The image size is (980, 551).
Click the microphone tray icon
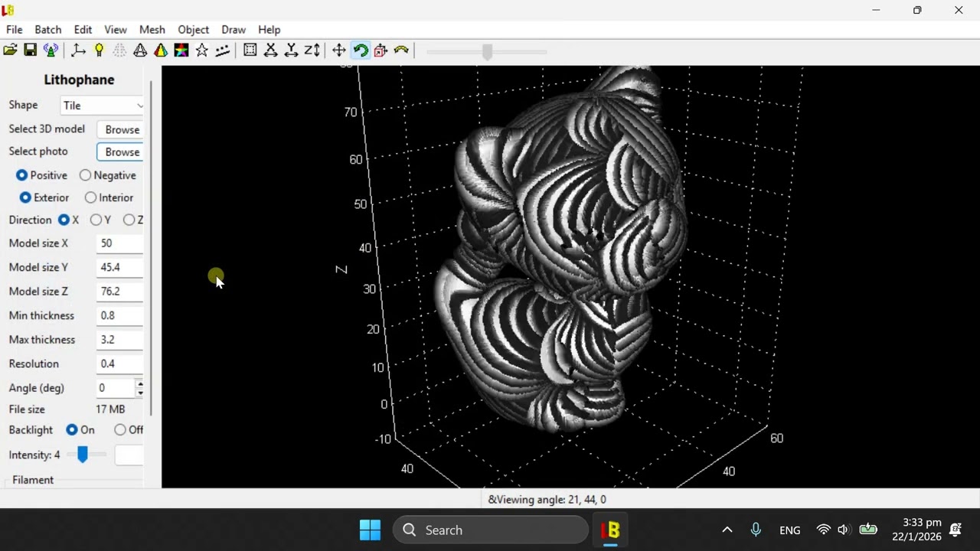pyautogui.click(x=756, y=530)
